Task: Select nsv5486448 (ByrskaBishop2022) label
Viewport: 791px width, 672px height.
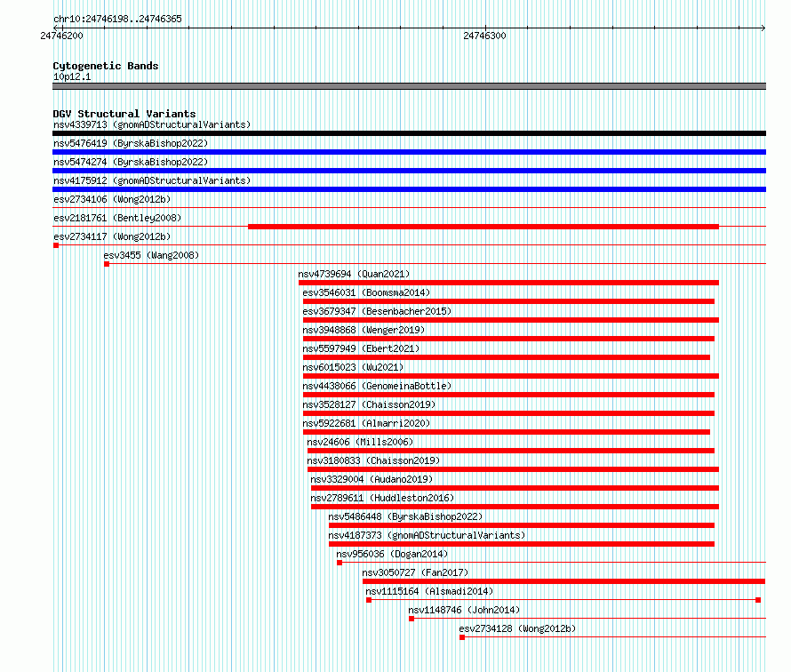Action: 405,516
